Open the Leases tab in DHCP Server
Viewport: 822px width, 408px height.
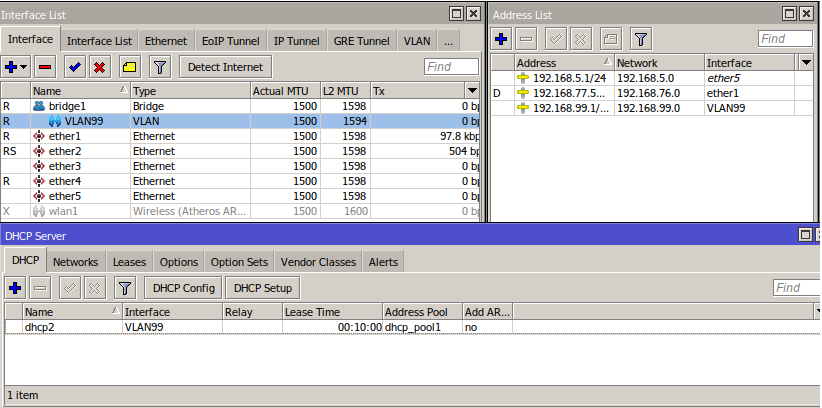[129, 262]
